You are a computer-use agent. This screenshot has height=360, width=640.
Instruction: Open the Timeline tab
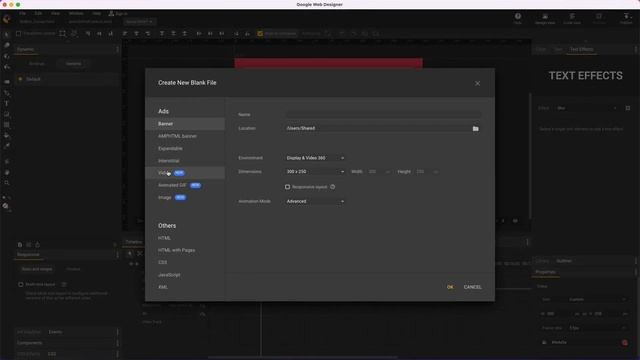[x=134, y=242]
